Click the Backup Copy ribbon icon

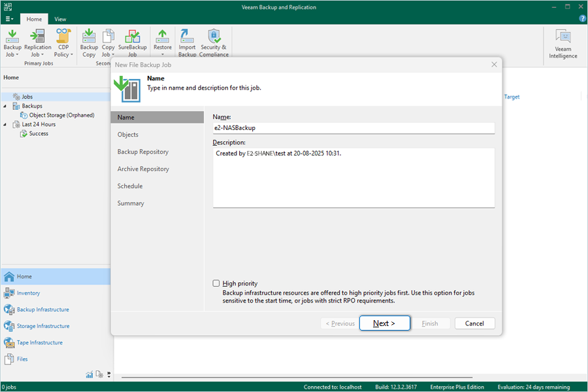click(89, 43)
